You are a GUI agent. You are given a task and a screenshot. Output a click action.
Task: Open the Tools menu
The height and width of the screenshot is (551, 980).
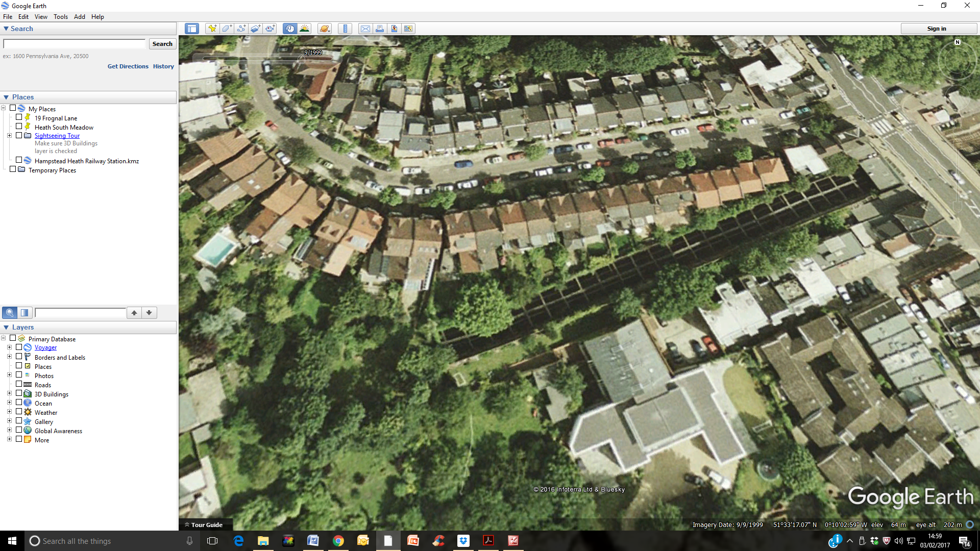[61, 16]
